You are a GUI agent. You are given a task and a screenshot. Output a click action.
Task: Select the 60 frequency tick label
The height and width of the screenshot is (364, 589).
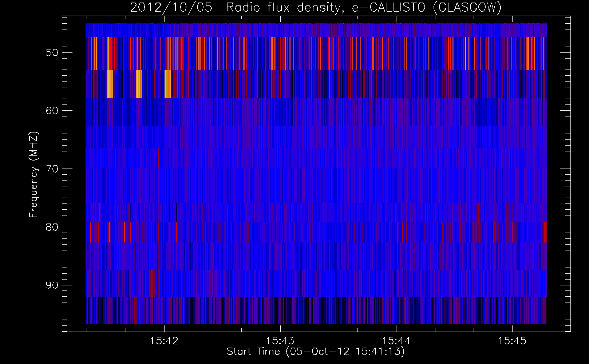coord(52,111)
